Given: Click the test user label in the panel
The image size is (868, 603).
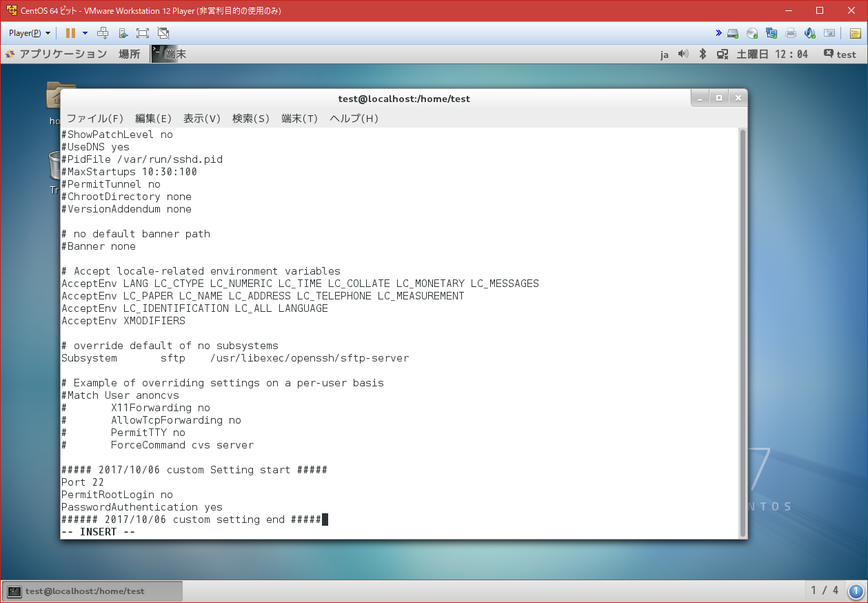Looking at the screenshot, I should [845, 54].
